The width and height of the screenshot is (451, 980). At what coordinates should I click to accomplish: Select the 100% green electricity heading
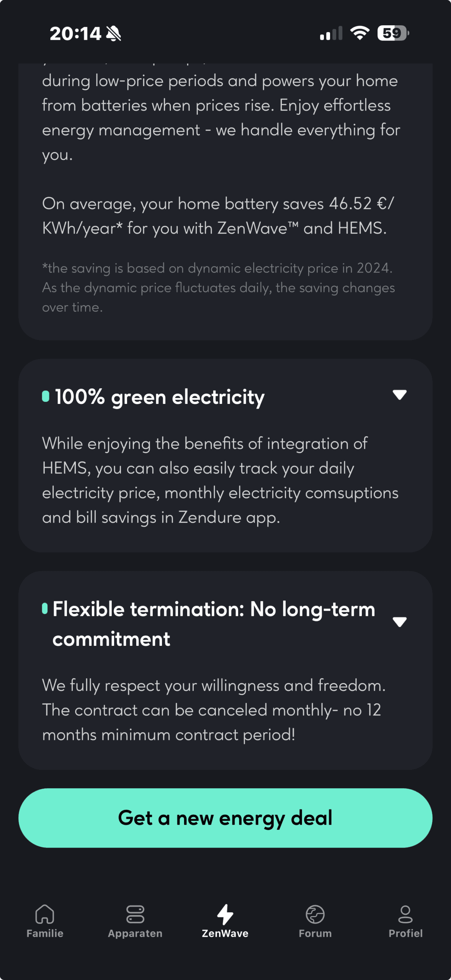pyautogui.click(x=160, y=397)
